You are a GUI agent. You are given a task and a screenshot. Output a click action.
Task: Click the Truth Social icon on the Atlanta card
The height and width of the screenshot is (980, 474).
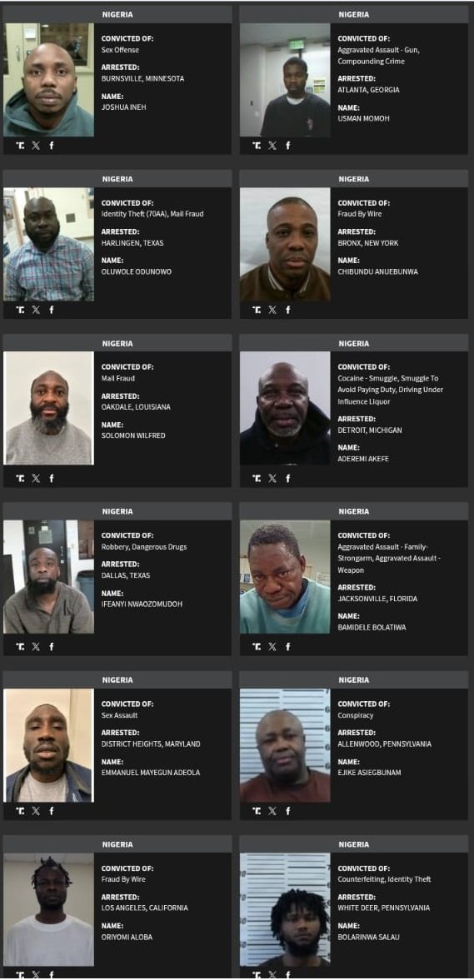coord(257,145)
